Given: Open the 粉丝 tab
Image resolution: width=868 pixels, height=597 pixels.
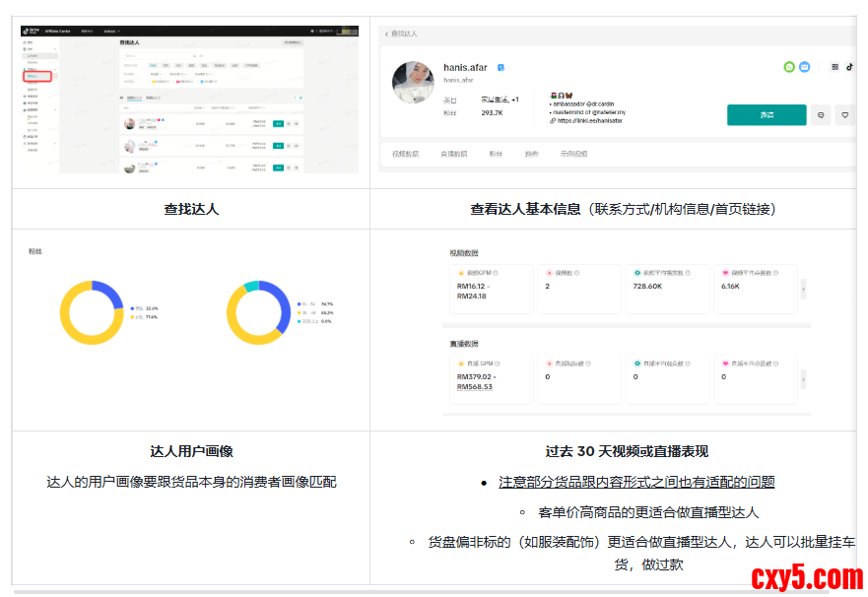Looking at the screenshot, I should click(496, 155).
